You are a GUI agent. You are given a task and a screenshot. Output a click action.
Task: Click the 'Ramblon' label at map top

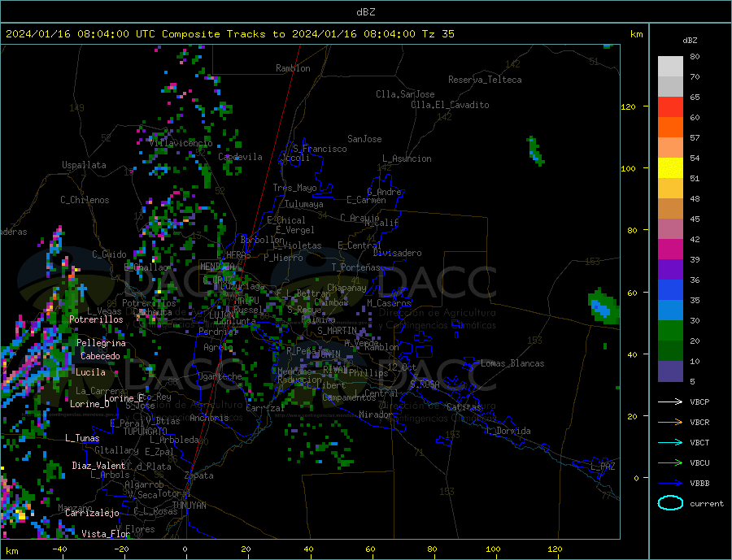coord(293,68)
